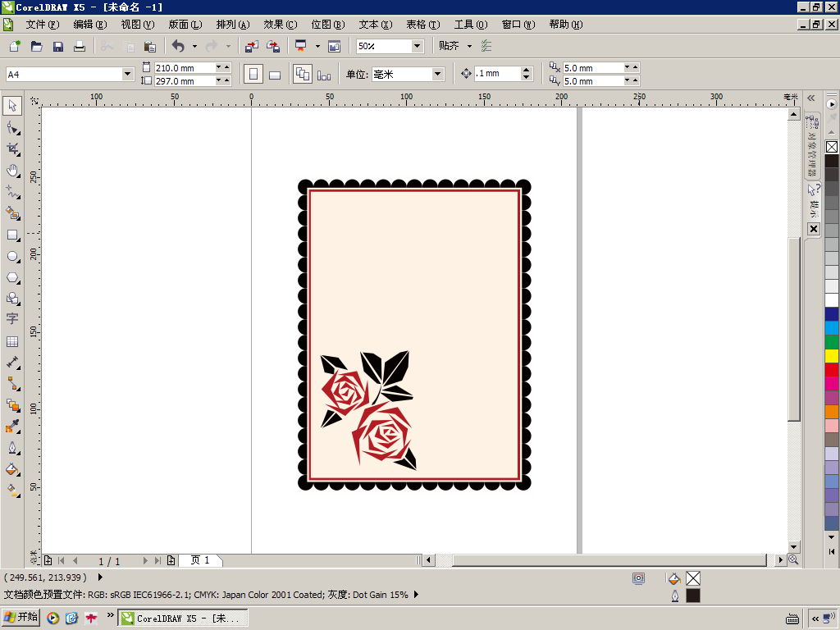The image size is (840, 630).
Task: Open the Welcome screen icon
Action: pos(335,46)
